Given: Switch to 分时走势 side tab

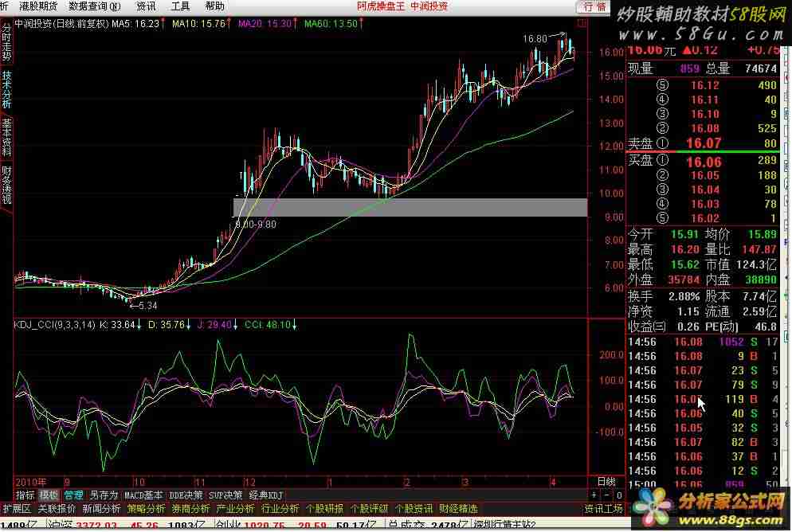Looking at the screenshot, I should [x=6, y=42].
